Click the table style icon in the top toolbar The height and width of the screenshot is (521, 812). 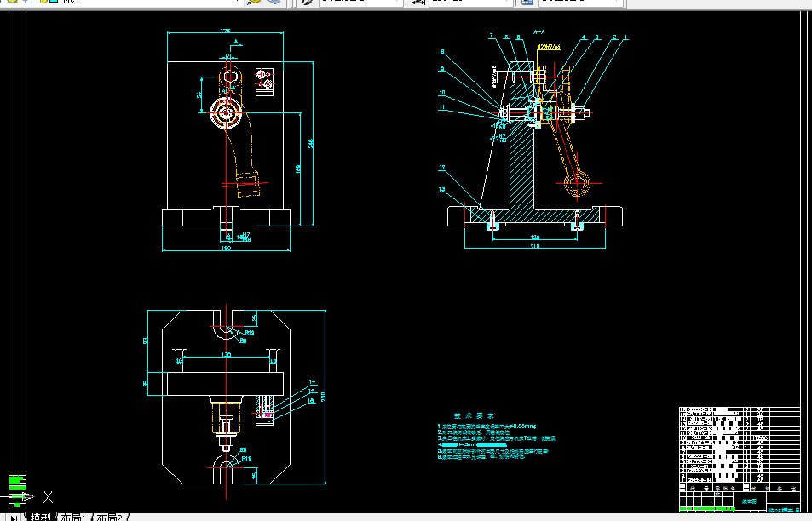coord(527,2)
